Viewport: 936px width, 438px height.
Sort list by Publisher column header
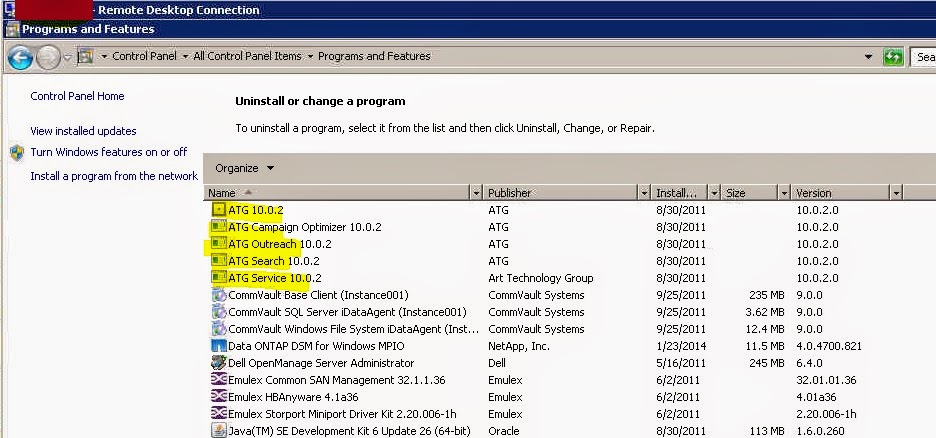click(x=561, y=193)
